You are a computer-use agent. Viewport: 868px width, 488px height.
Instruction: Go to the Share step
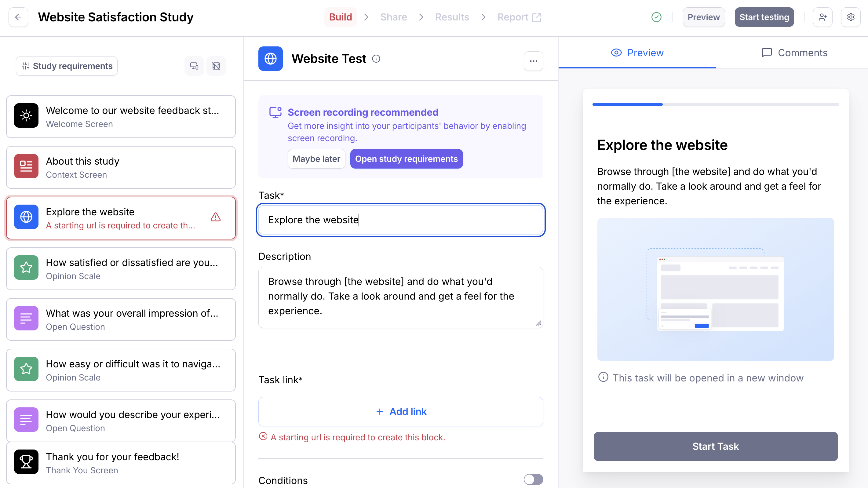(393, 17)
